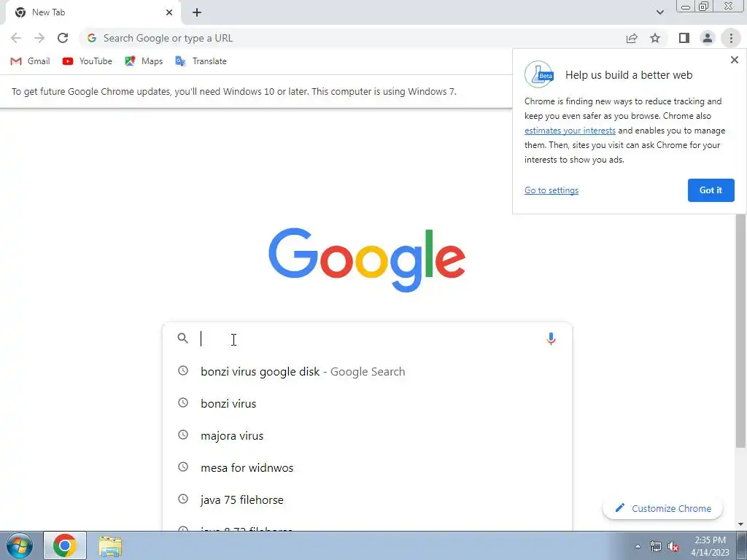747x560 pixels.
Task: Expand the tab search chevron
Action: click(659, 12)
